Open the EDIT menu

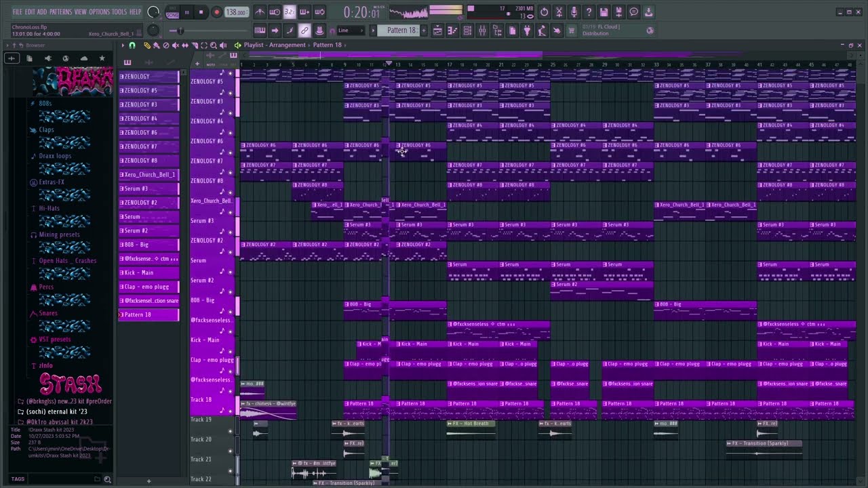30,12
